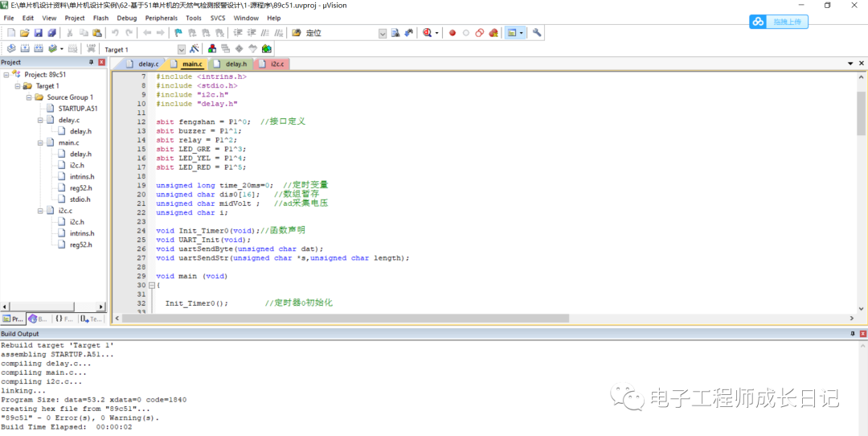Click the Undo toolbar icon
The image size is (868, 436).
[116, 33]
